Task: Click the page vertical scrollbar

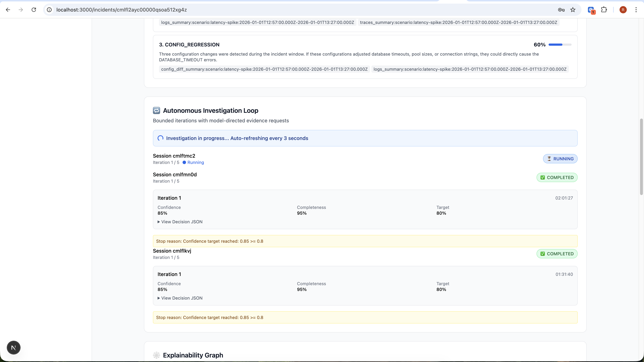Action: [x=641, y=157]
